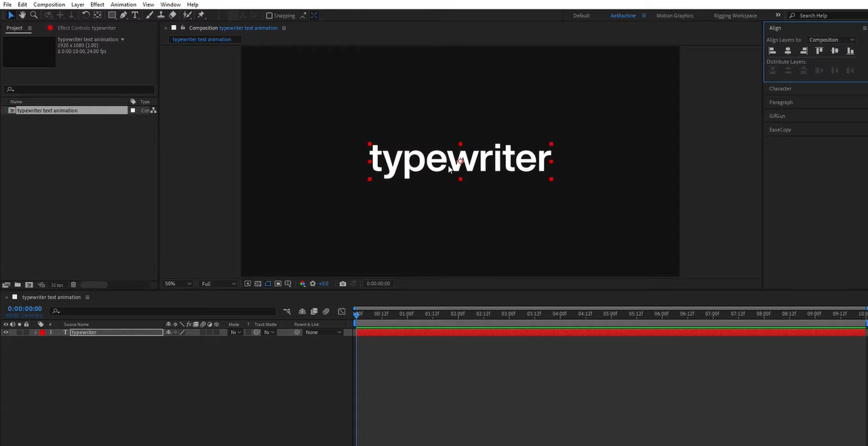The width and height of the screenshot is (868, 446).
Task: Select the Rotation tool
Action: point(86,15)
